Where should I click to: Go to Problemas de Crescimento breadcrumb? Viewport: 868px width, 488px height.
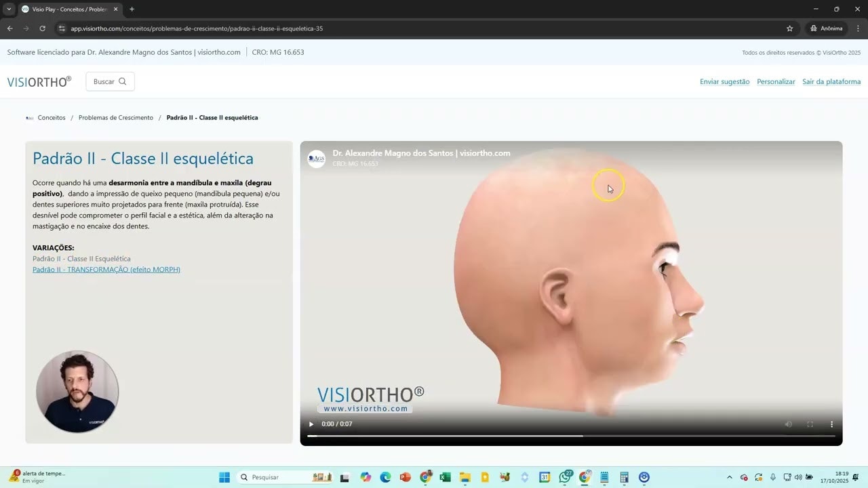coord(116,118)
